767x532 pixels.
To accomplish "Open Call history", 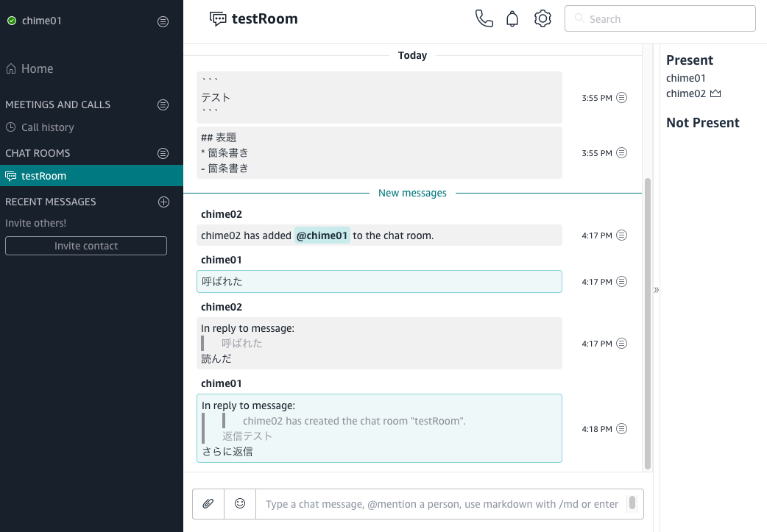I will [40, 127].
